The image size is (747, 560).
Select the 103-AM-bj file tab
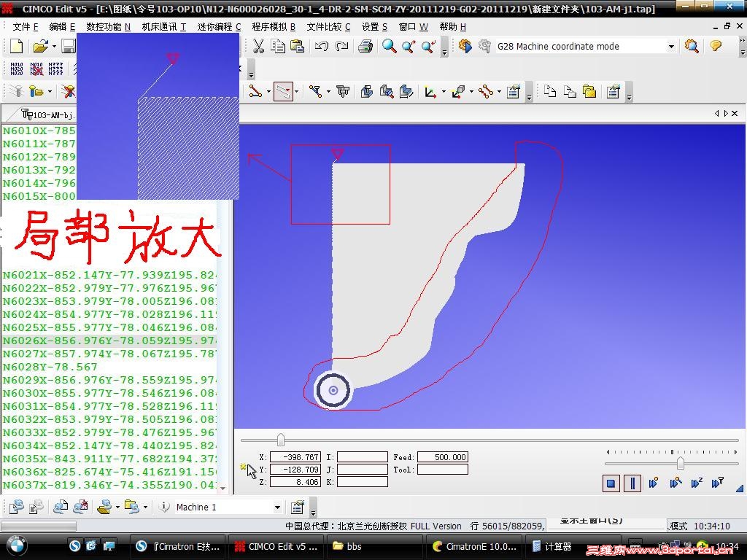[48, 114]
